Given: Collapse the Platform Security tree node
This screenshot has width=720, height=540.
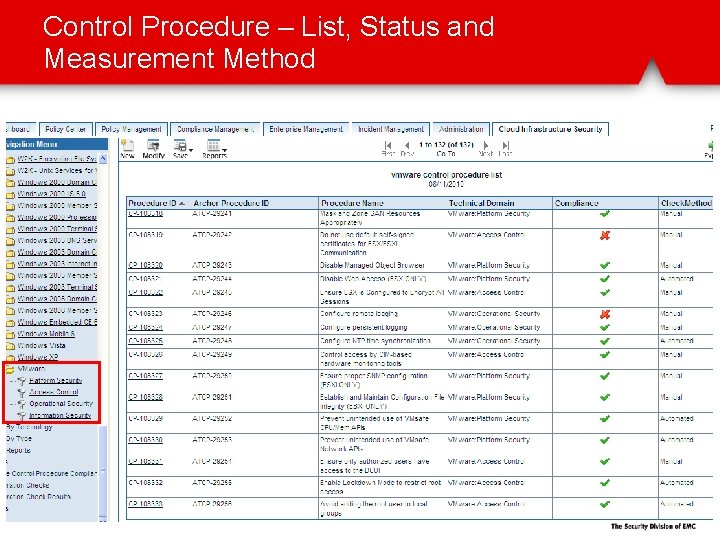Looking at the screenshot, I should (11, 381).
